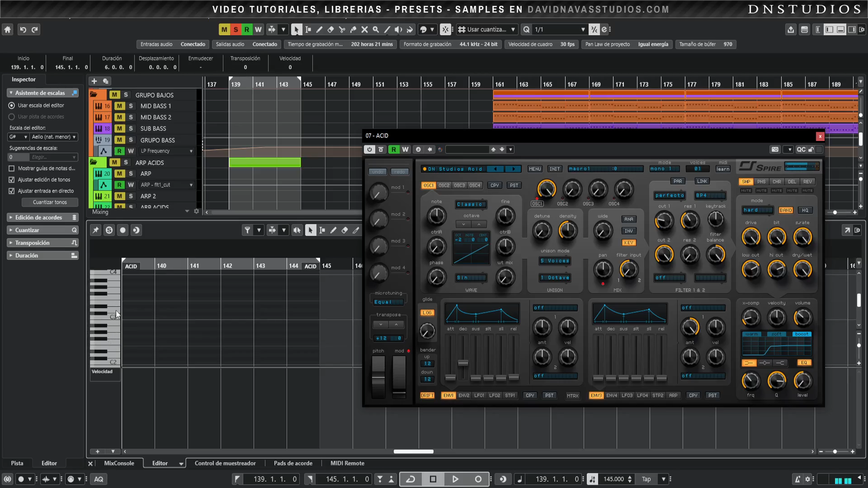868x488 pixels.
Task: Uncheck Ajustar edición de tonos
Action: [x=11, y=180]
